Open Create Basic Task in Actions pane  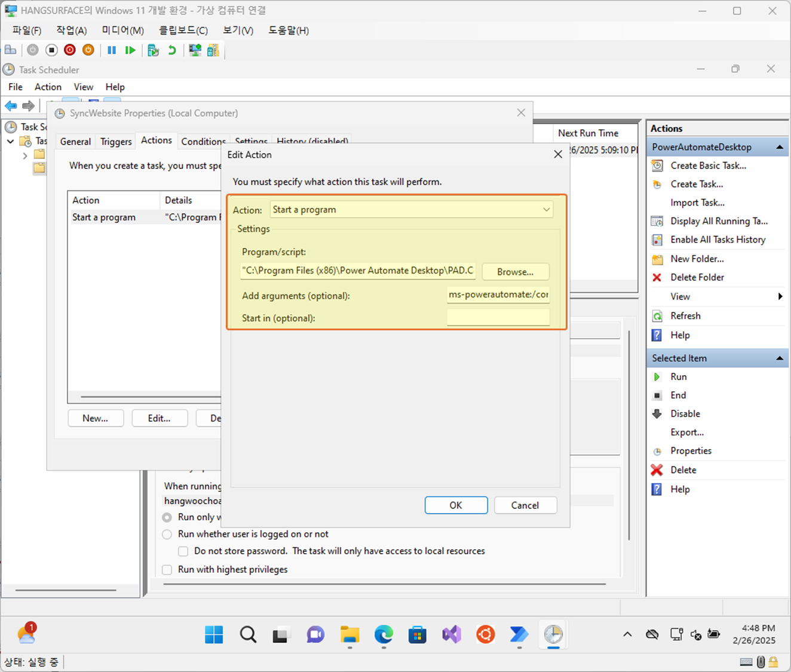coord(708,165)
